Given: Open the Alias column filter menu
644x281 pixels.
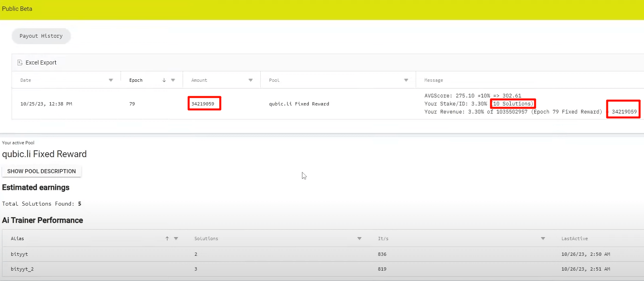Looking at the screenshot, I should coord(176,239).
